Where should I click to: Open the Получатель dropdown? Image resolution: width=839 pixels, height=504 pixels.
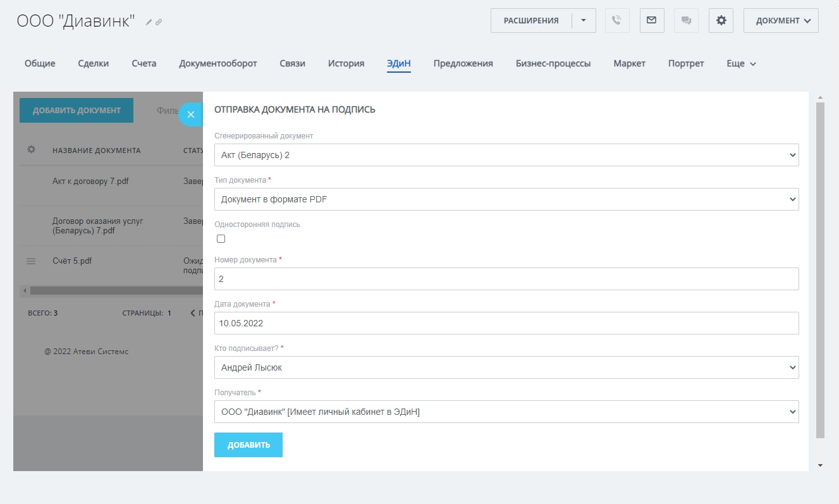coord(506,412)
